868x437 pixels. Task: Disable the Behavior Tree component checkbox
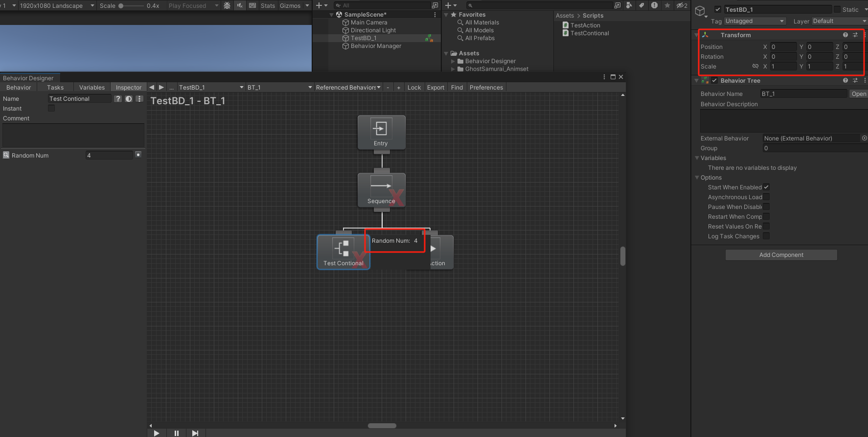coord(715,80)
